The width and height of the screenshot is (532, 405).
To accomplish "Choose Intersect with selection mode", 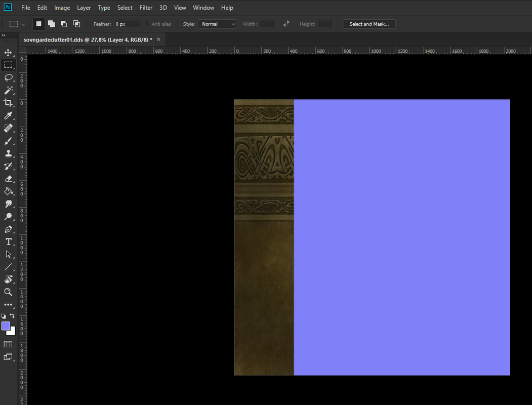I will [x=76, y=24].
